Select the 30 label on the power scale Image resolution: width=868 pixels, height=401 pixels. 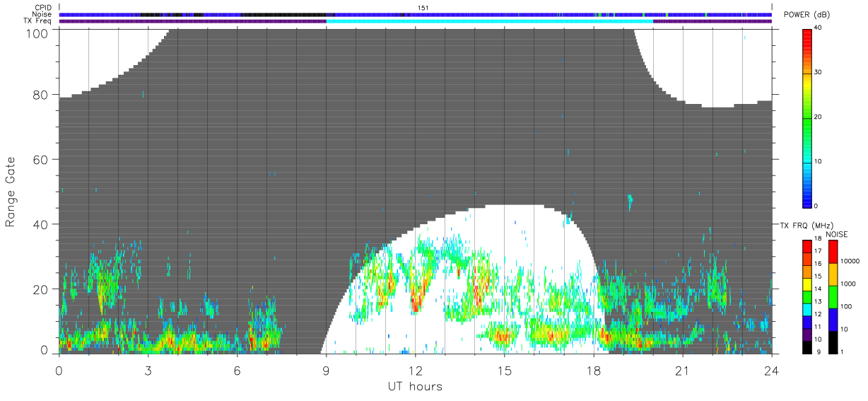click(819, 72)
